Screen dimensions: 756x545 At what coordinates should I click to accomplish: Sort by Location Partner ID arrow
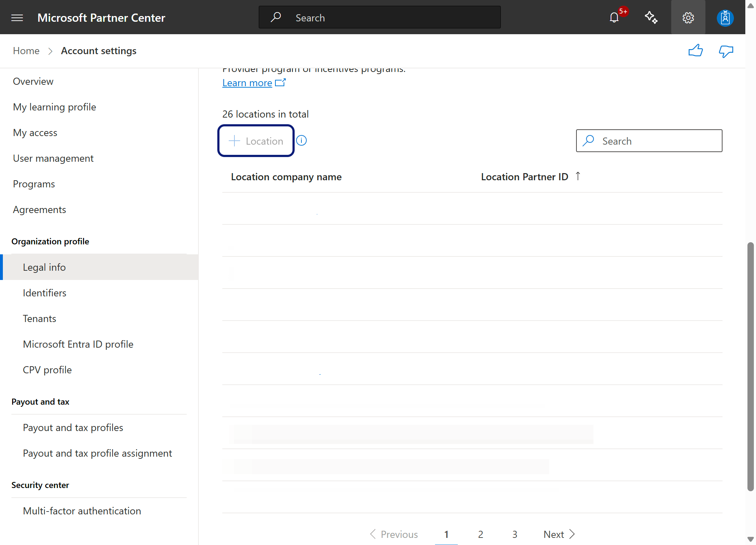coord(578,176)
